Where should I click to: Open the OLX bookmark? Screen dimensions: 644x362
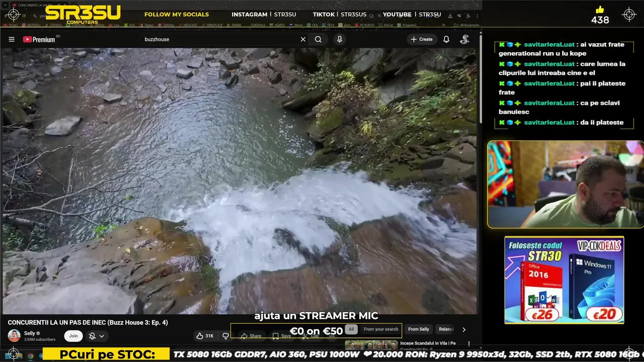(x=312, y=24)
